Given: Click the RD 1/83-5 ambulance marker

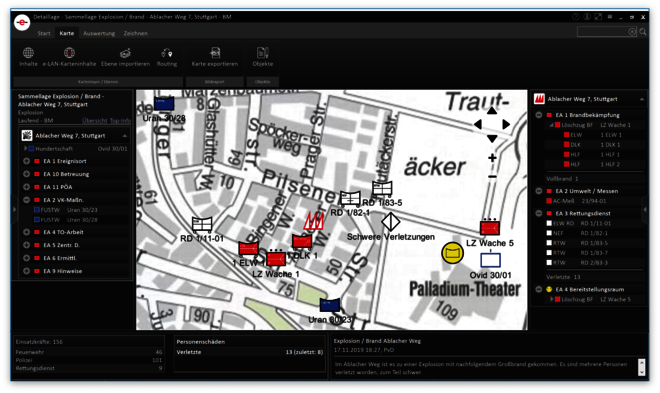Looking at the screenshot, I should pyautogui.click(x=382, y=189).
